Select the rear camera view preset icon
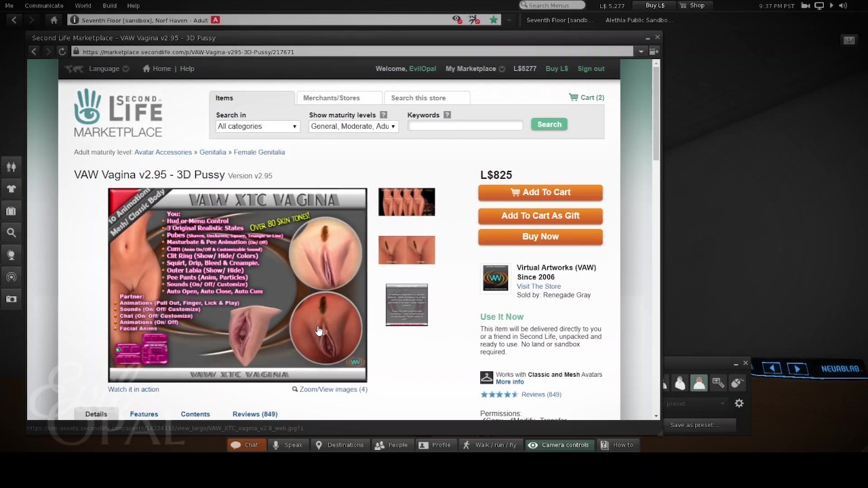The height and width of the screenshot is (488, 868). (680, 384)
